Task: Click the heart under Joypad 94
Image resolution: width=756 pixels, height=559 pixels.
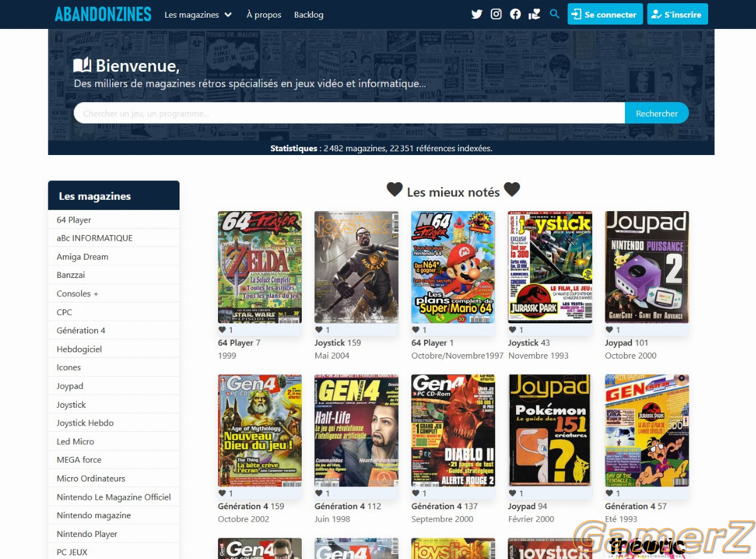Action: [513, 493]
